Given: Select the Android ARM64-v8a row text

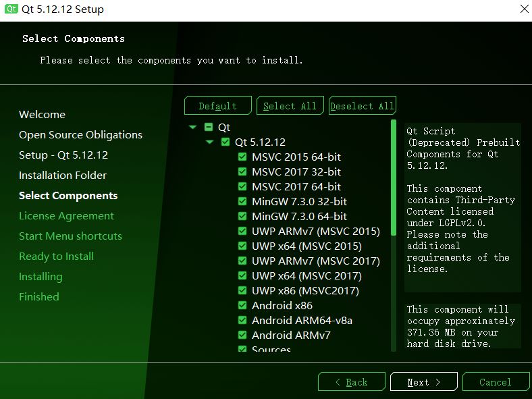Looking at the screenshot, I should (302, 320).
